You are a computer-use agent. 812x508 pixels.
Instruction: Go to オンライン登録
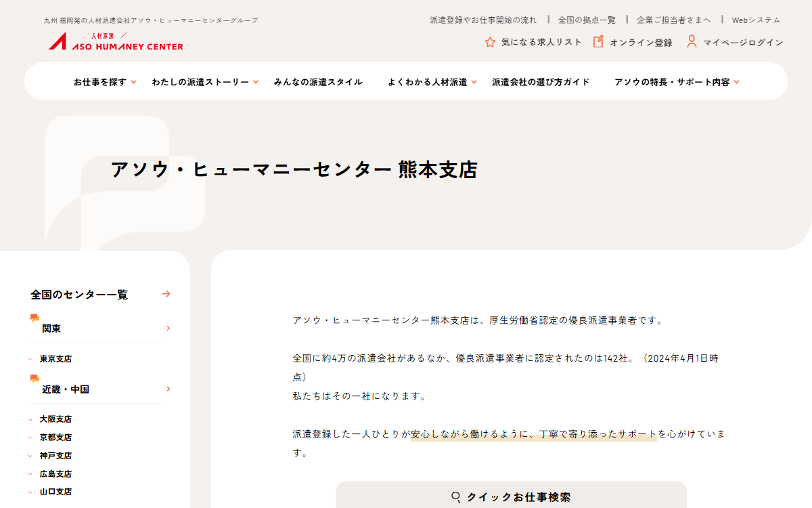[641, 42]
